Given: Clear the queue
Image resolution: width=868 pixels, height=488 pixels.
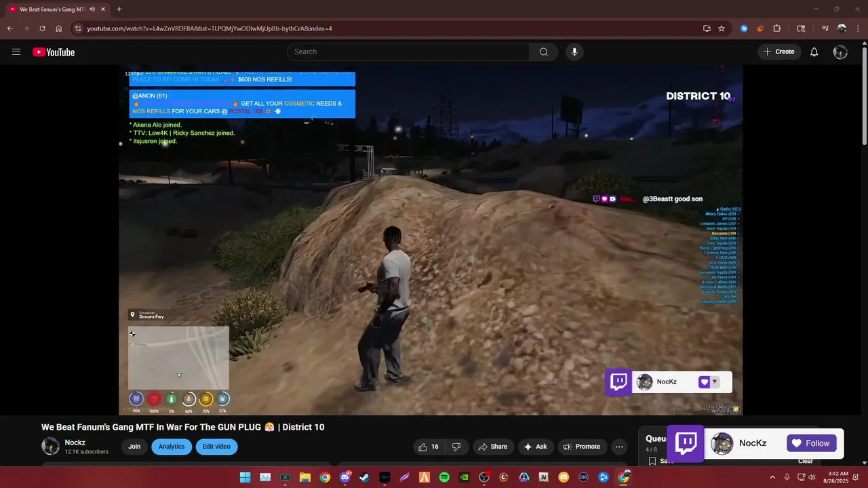Looking at the screenshot, I should [x=806, y=461].
